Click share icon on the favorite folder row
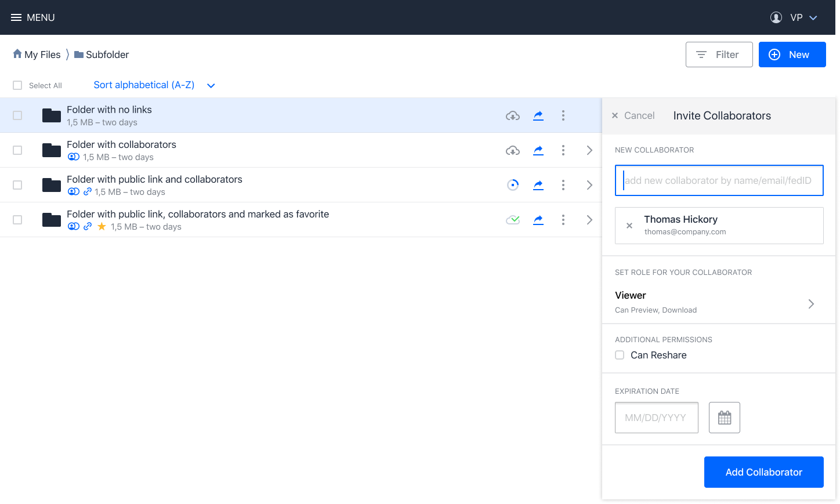Viewport: 840px width, 504px height. (x=538, y=220)
